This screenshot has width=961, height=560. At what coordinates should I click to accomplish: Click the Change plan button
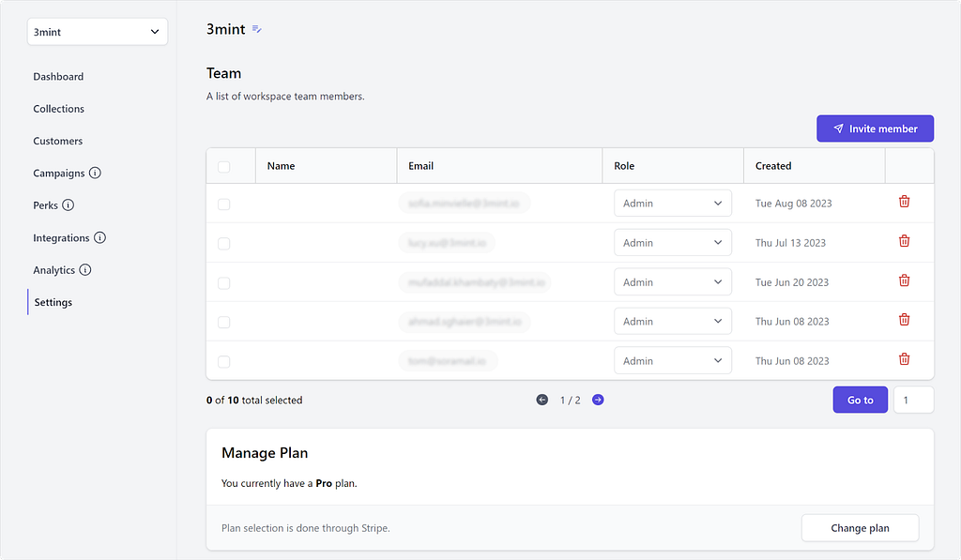pyautogui.click(x=860, y=528)
